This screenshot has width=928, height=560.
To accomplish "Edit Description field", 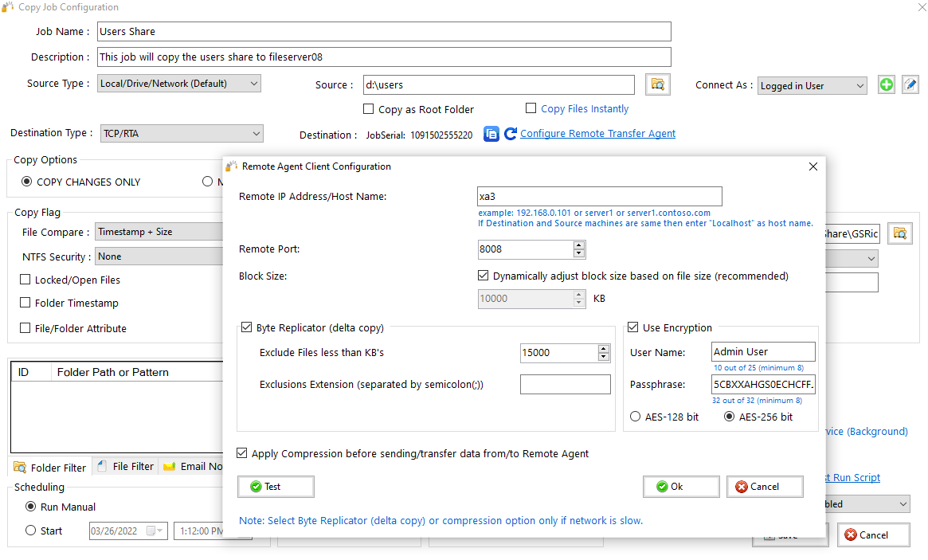I will click(384, 57).
